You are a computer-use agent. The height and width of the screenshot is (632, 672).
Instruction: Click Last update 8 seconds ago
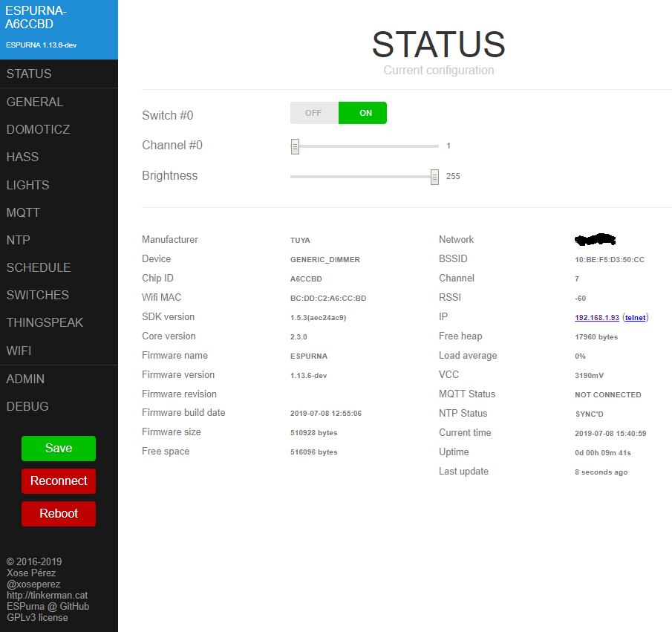pyautogui.click(x=601, y=472)
